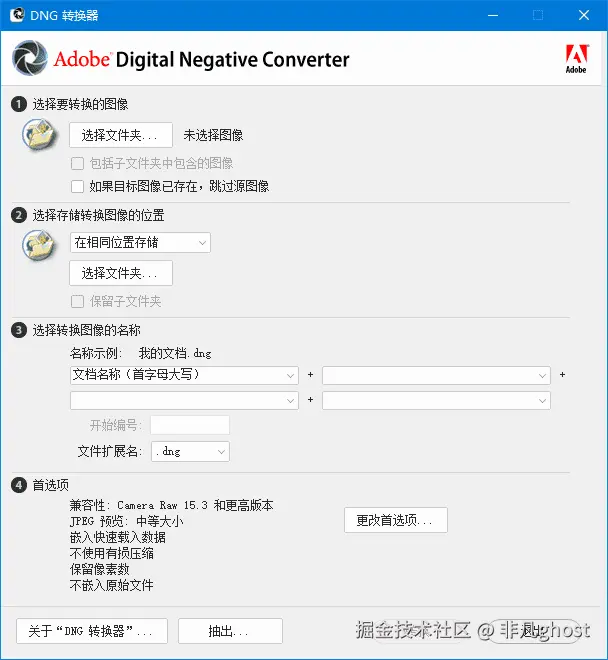Screen dimensions: 608x660
Task: Click the DNG 转换器 title bar app icon
Action: [x=16, y=15]
